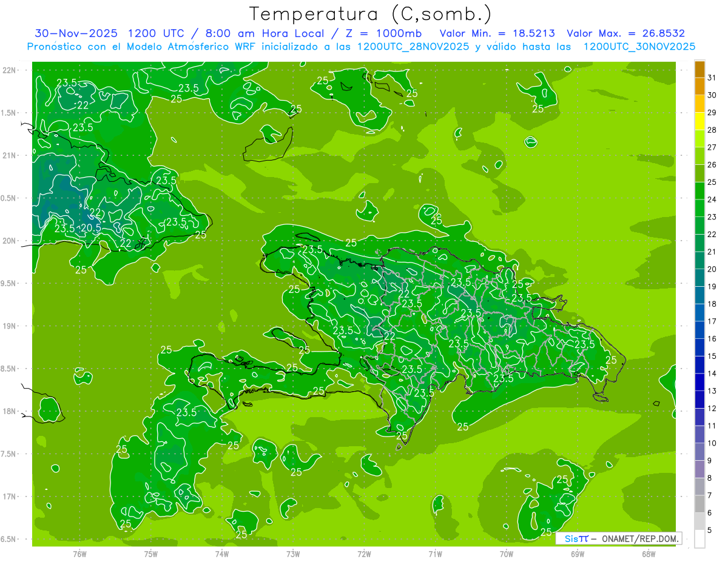Click the color bar value "10"
The width and height of the screenshot is (728, 562).
[712, 443]
